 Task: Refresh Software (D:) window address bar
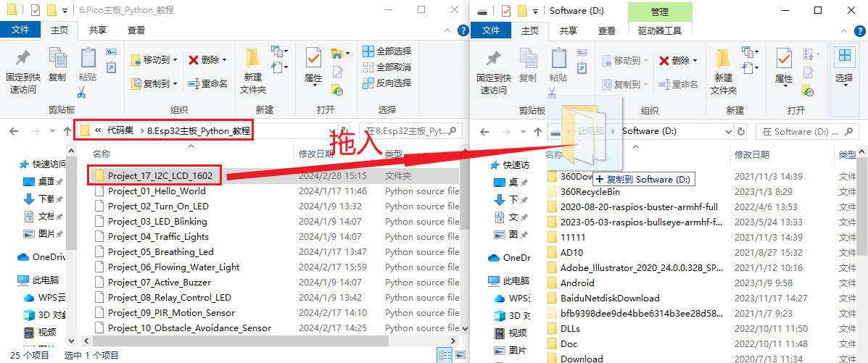pyautogui.click(x=742, y=132)
